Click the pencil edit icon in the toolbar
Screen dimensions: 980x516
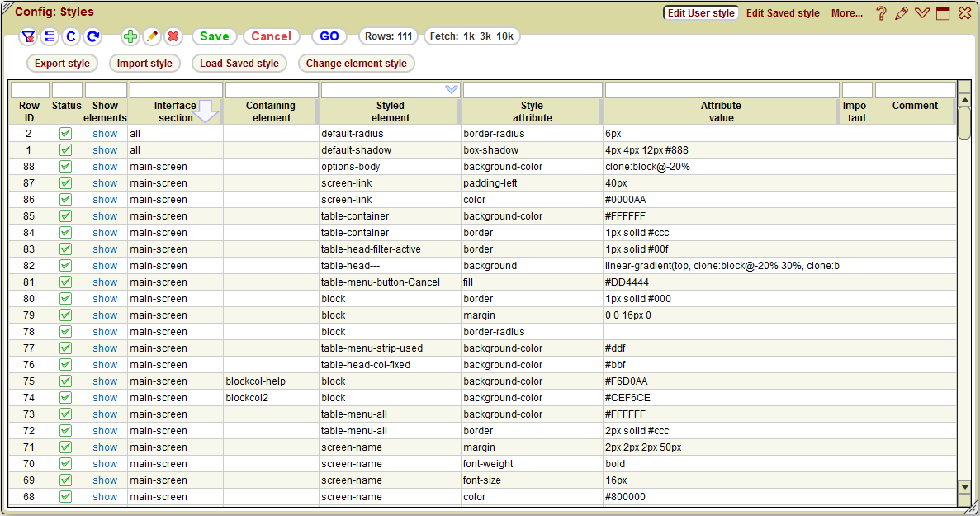tap(151, 36)
